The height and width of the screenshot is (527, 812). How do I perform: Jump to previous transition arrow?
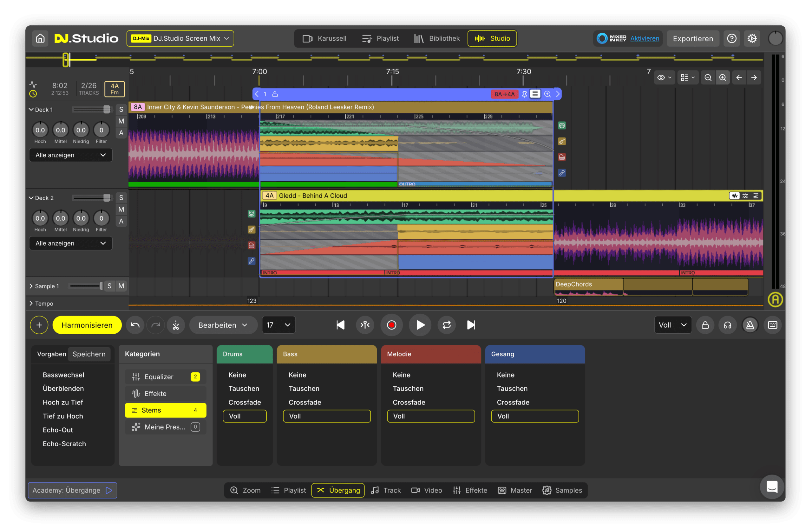[739, 77]
